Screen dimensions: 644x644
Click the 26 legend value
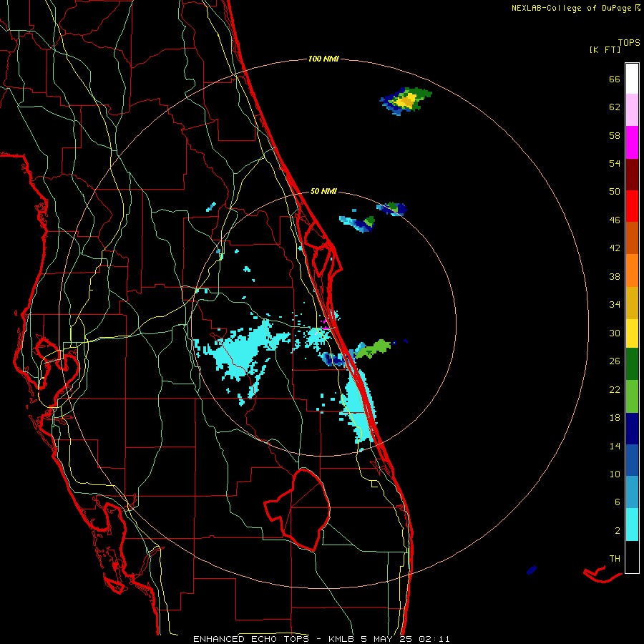(615, 361)
